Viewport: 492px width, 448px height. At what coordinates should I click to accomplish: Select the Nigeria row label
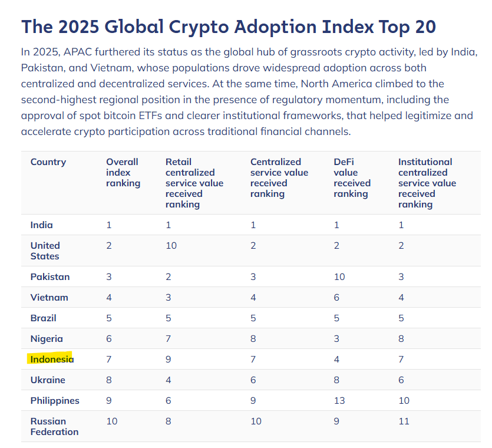pyautogui.click(x=47, y=338)
